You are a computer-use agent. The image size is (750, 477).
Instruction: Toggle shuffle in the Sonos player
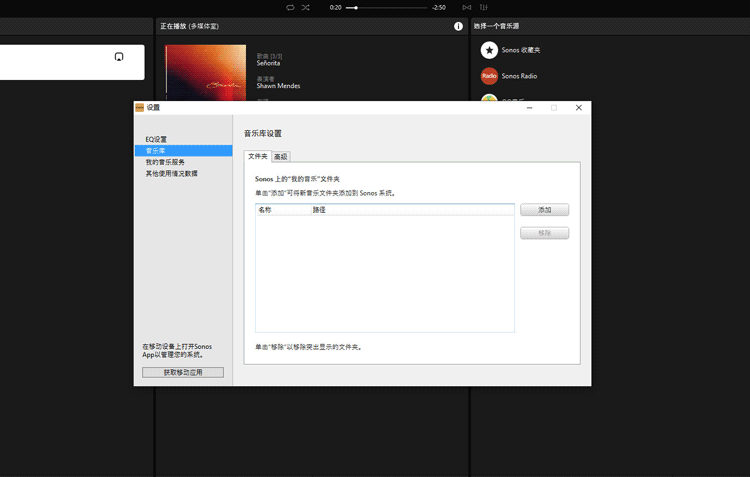pyautogui.click(x=306, y=7)
